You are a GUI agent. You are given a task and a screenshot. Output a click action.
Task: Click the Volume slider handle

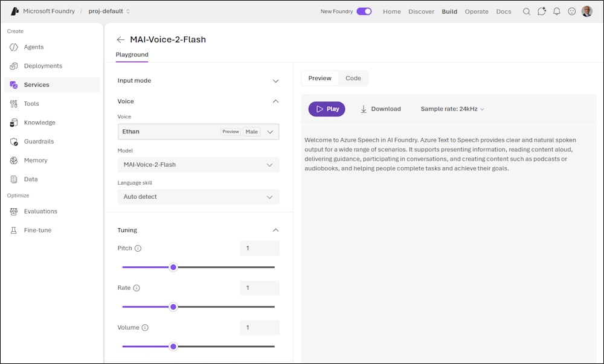[173, 346]
